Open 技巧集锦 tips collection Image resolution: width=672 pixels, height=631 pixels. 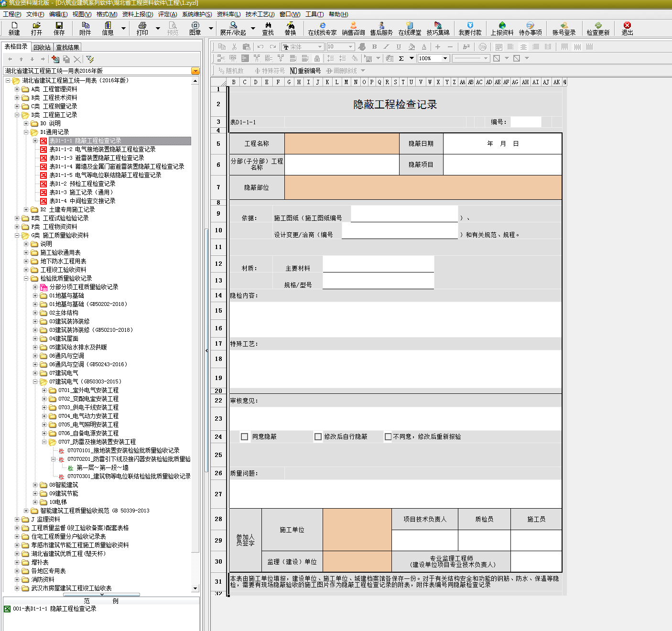point(438,29)
